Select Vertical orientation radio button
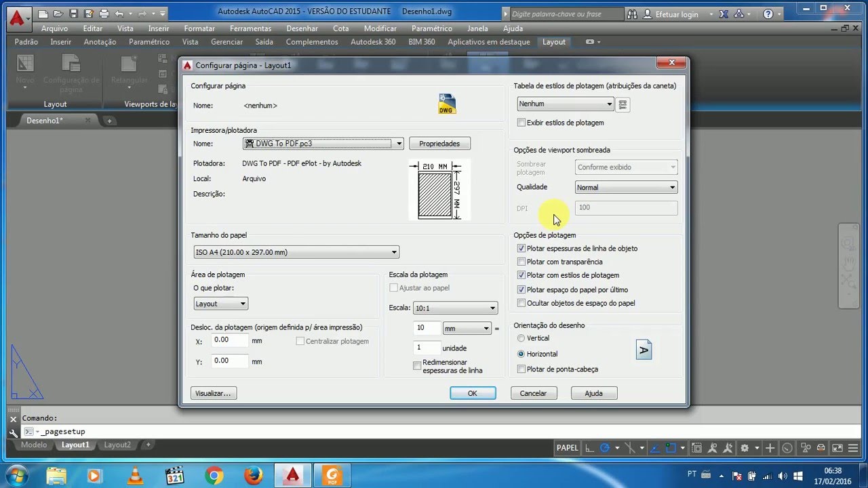868x488 pixels. (521, 338)
